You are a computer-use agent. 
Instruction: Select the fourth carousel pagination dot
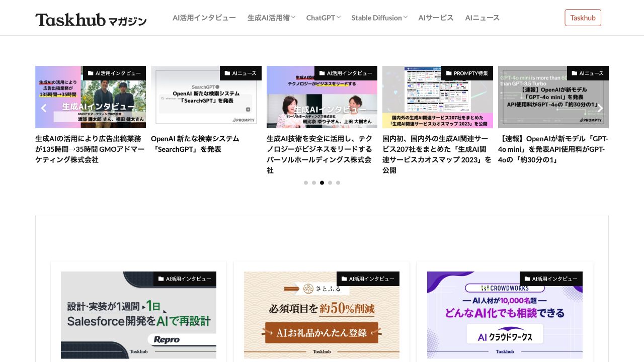tap(330, 183)
